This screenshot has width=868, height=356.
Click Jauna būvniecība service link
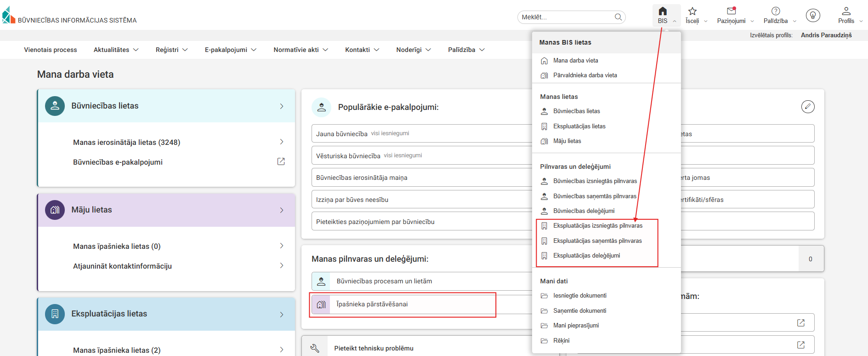[341, 134]
